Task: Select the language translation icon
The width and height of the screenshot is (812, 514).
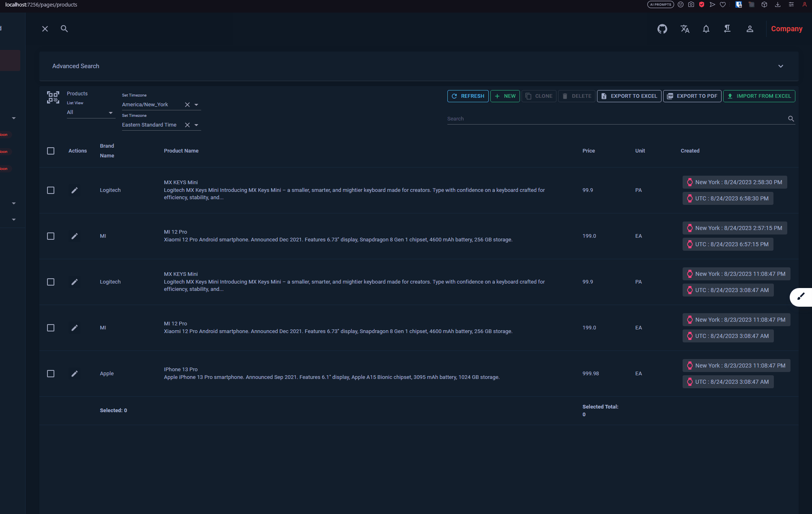Action: tap(685, 29)
